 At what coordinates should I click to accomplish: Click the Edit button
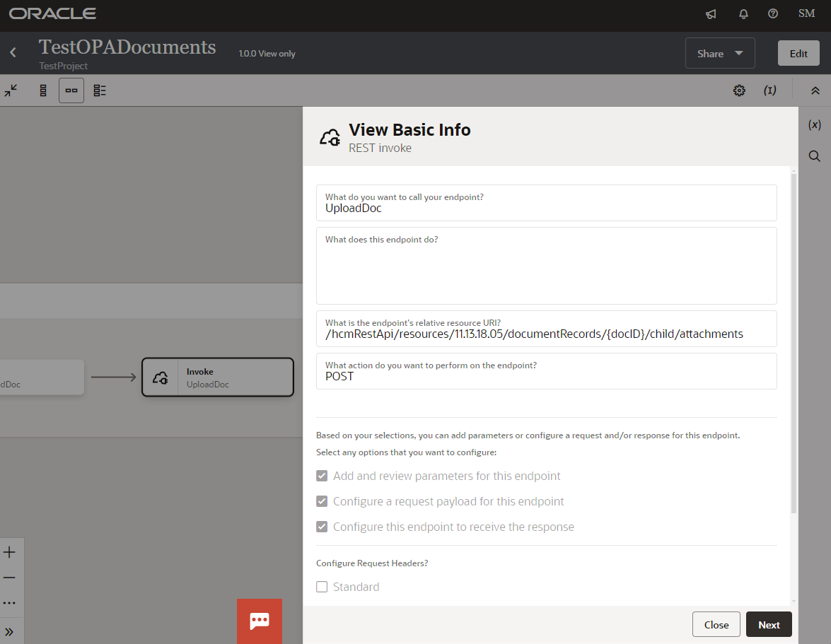click(x=798, y=53)
